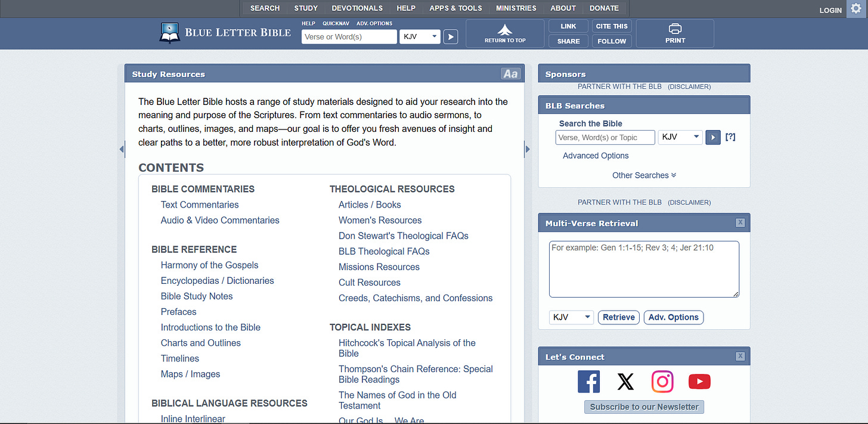
Task: Open the Instagram icon
Action: click(662, 382)
